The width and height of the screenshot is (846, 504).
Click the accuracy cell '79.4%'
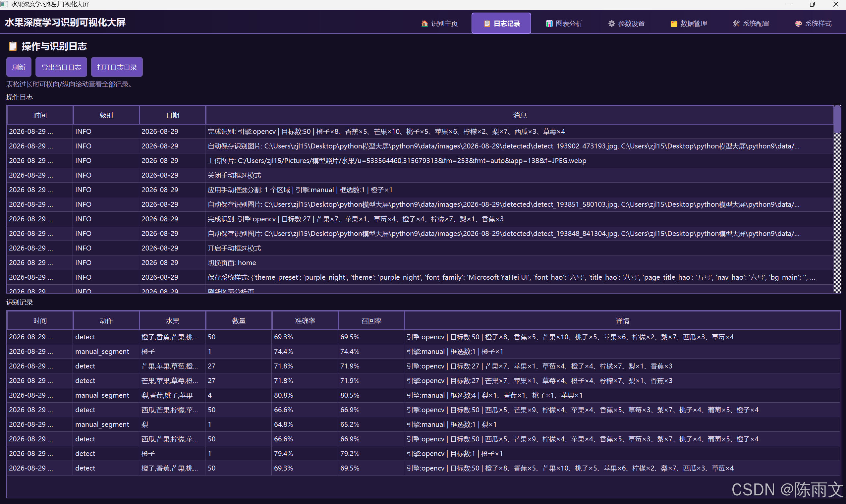click(x=305, y=454)
